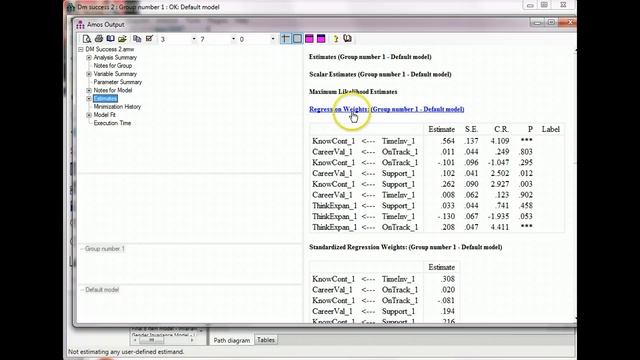Click the status bar estimand message

pyautogui.click(x=126, y=352)
